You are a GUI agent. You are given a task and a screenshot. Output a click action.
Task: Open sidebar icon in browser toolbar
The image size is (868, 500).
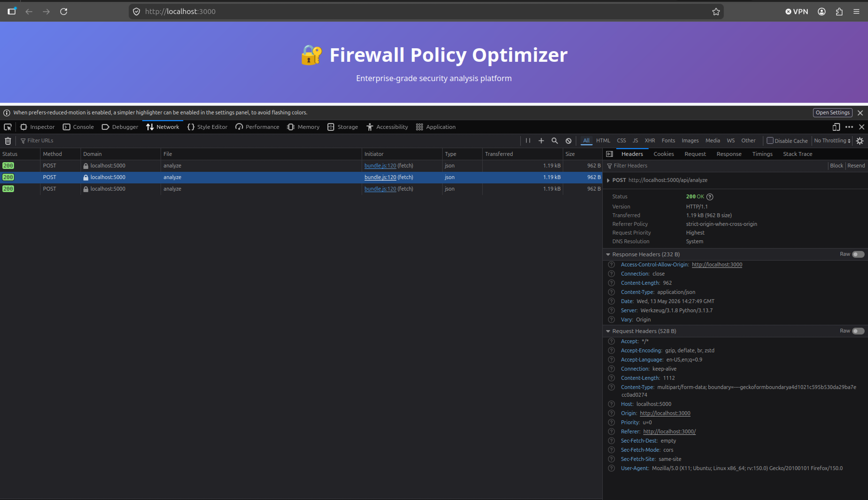click(12, 11)
